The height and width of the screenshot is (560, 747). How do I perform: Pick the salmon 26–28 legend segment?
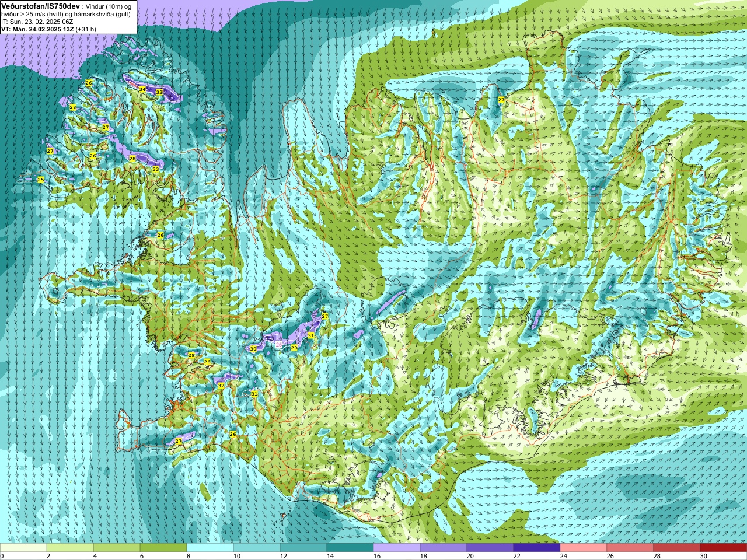630,548
